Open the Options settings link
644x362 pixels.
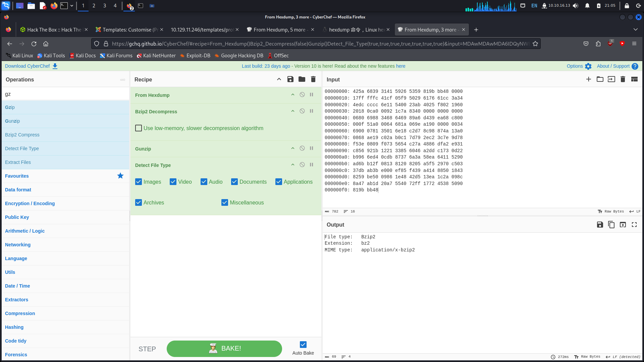pyautogui.click(x=579, y=66)
